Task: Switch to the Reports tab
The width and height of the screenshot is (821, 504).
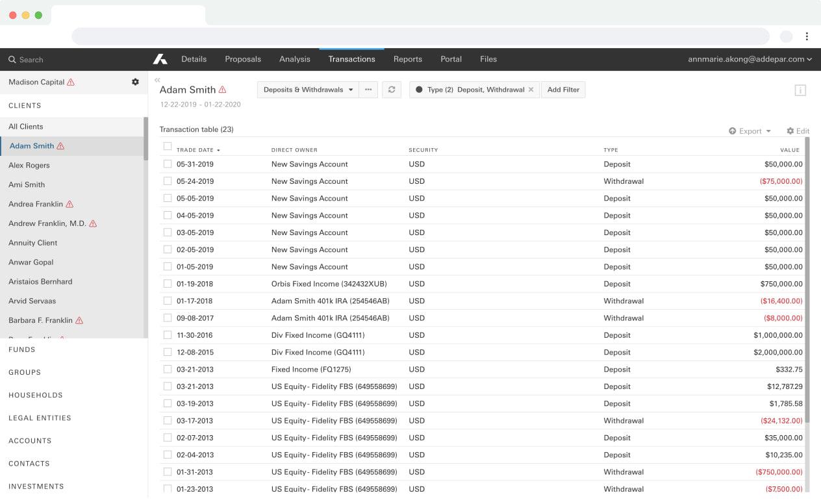Action: pos(408,58)
